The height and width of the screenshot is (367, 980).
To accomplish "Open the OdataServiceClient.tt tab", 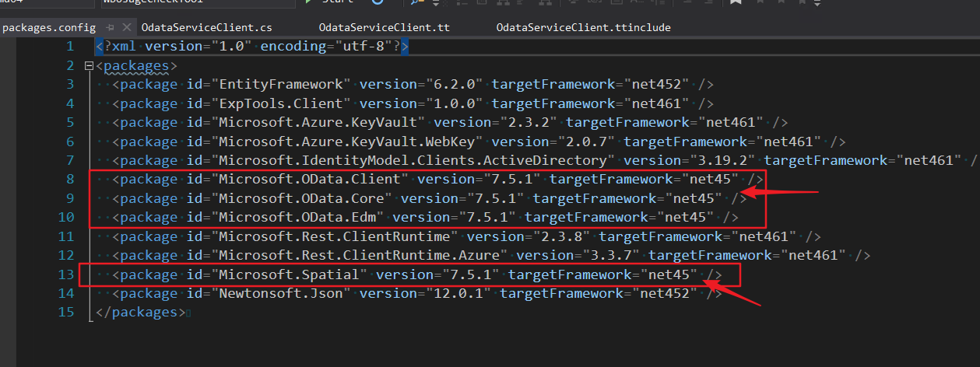I will click(385, 27).
